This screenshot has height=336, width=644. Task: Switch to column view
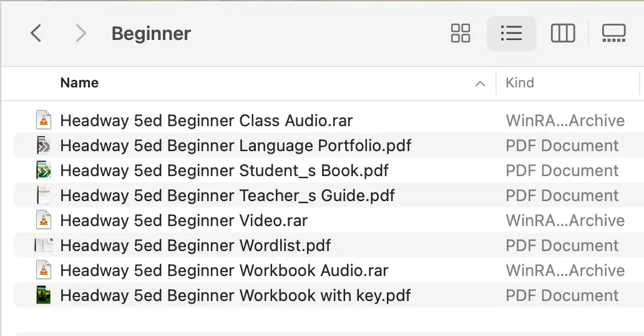click(x=563, y=33)
